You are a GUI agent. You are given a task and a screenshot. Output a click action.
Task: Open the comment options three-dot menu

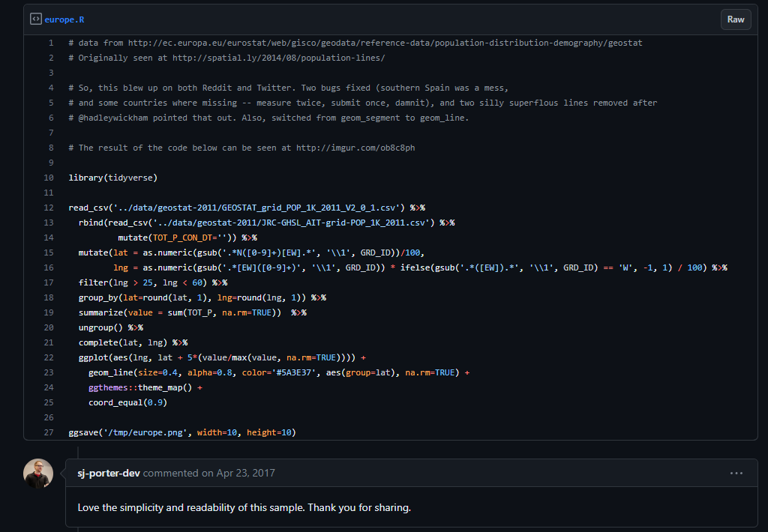coord(736,474)
